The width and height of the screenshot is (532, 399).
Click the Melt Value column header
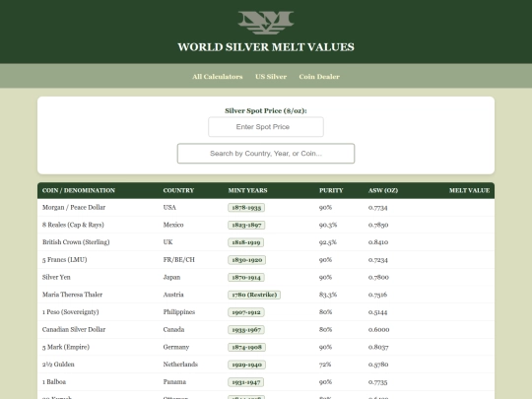click(469, 190)
